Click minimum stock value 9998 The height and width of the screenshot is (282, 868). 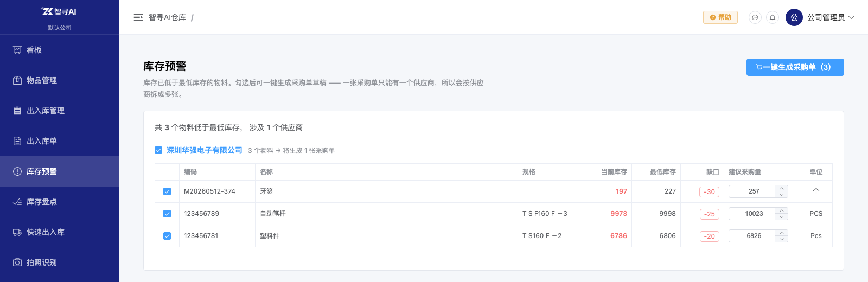(667, 214)
